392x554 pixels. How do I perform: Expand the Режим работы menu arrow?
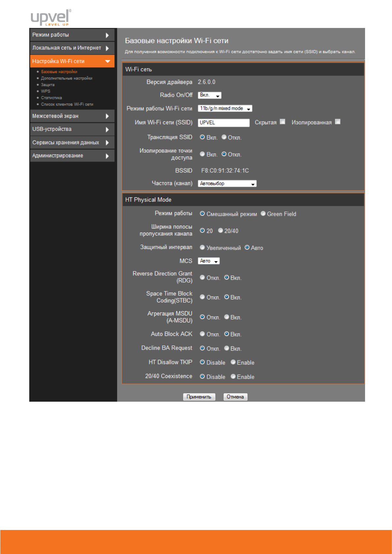107,35
